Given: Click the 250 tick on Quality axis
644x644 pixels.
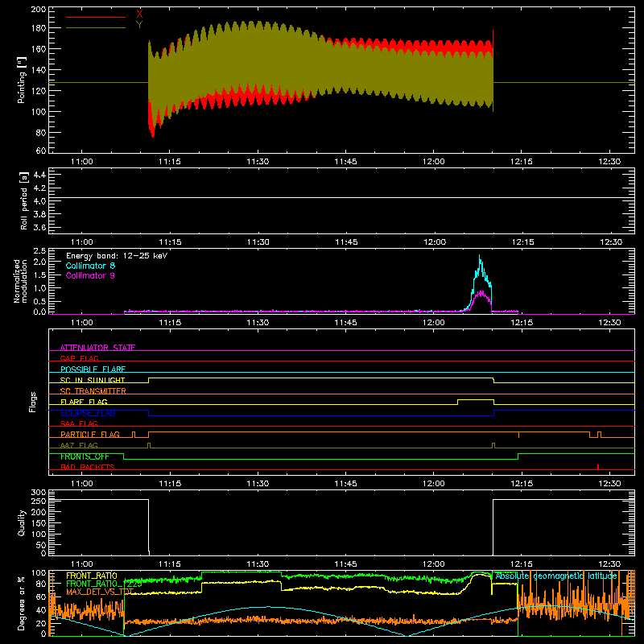Looking at the screenshot, I should point(38,501).
